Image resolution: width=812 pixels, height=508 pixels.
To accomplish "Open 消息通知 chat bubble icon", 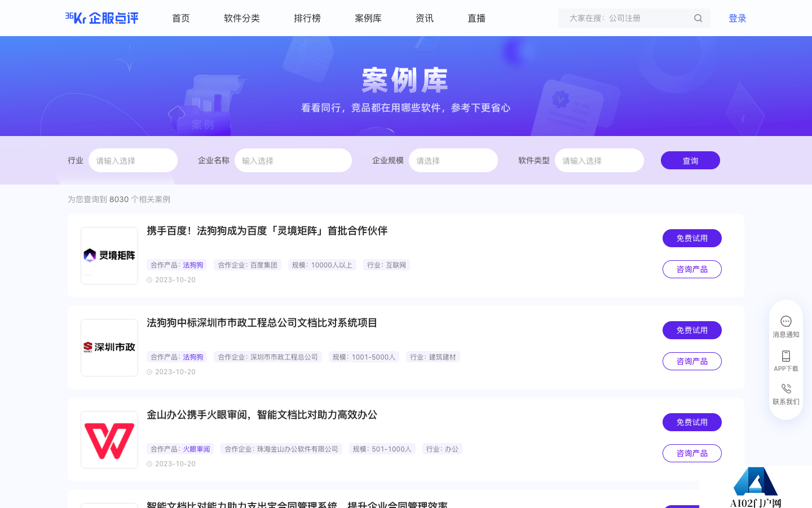I will pyautogui.click(x=786, y=321).
